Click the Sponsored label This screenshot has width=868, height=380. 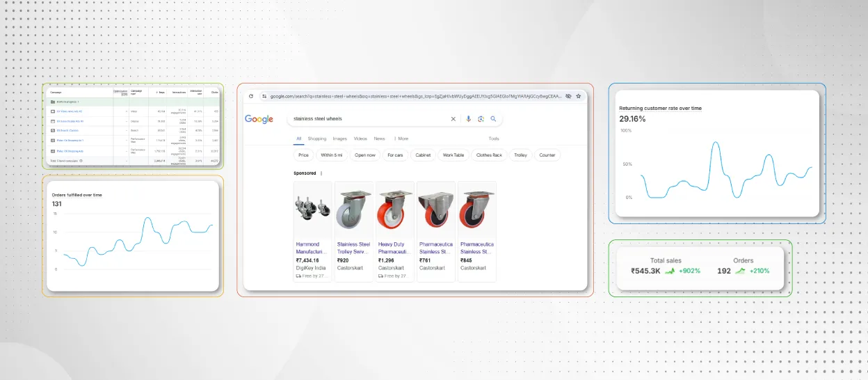pos(305,173)
